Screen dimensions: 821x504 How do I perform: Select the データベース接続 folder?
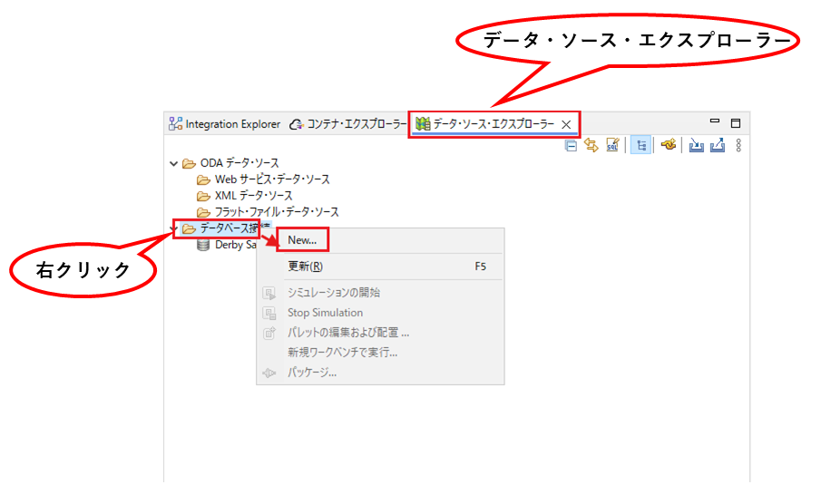click(x=230, y=228)
